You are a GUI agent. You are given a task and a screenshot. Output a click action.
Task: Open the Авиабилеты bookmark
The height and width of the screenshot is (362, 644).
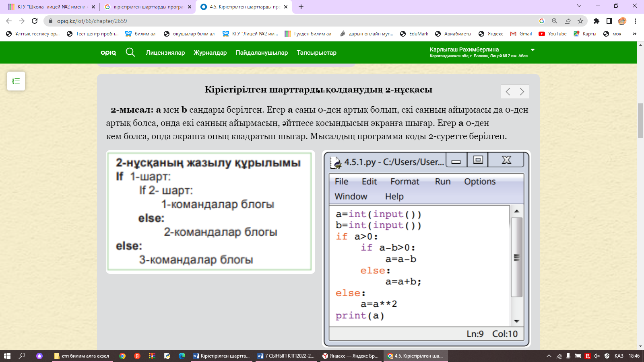453,34
